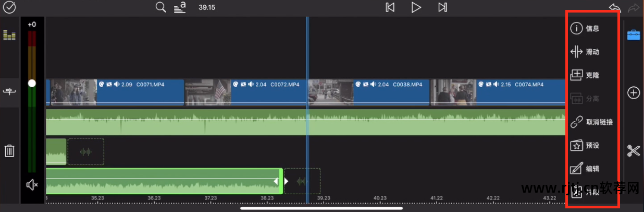Open the search magnifier icon
Viewport: 644px width, 212px height.
[161, 7]
